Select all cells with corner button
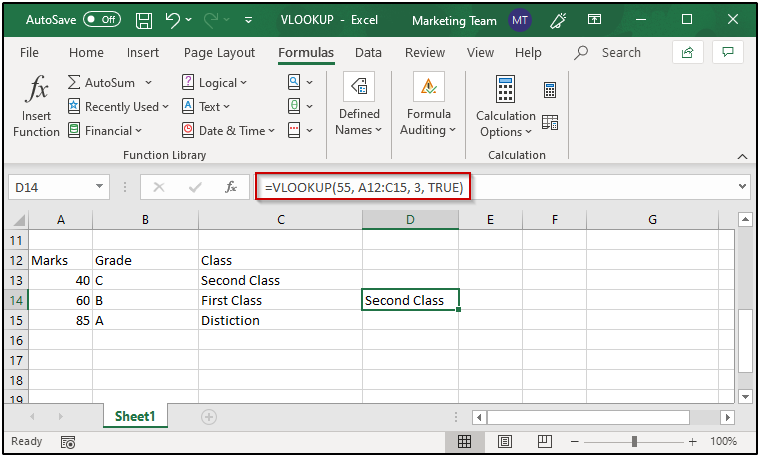760x457 pixels. tap(18, 220)
